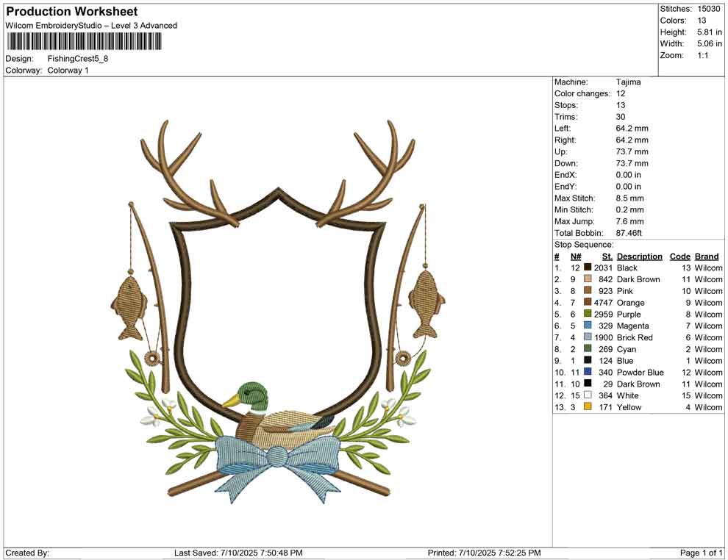Click the Color changes value 12
The image size is (728, 560).
tap(621, 94)
